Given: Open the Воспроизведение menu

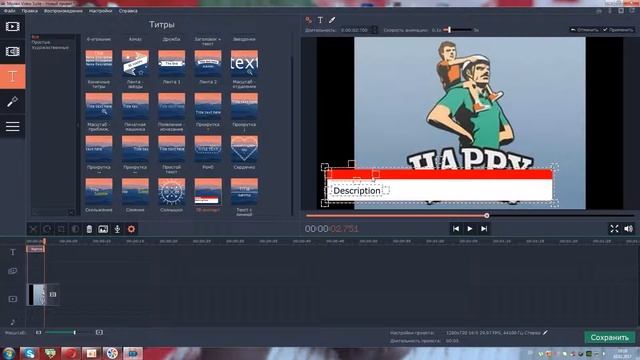Looking at the screenshot, I should coord(63,11).
